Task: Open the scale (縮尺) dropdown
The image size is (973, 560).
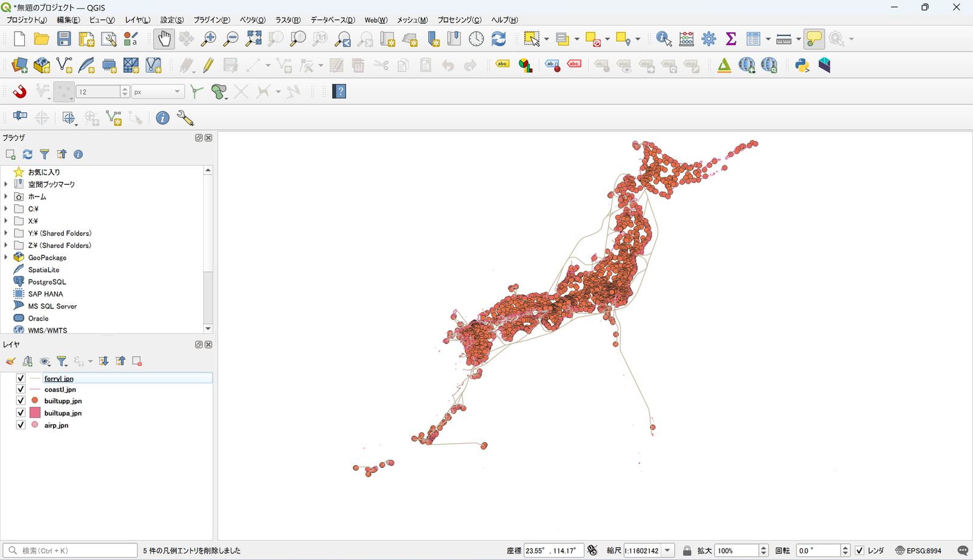Action: click(x=668, y=550)
